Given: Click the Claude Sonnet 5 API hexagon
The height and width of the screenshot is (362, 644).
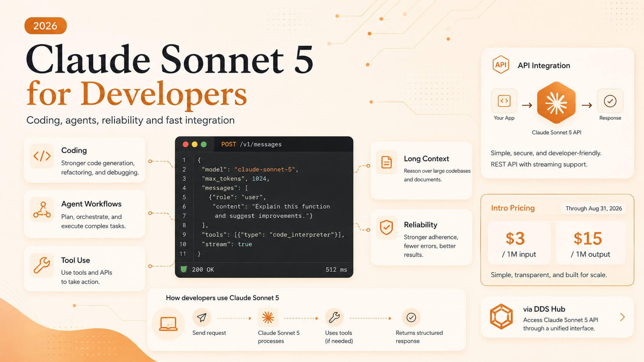Looking at the screenshot, I should point(556,103).
